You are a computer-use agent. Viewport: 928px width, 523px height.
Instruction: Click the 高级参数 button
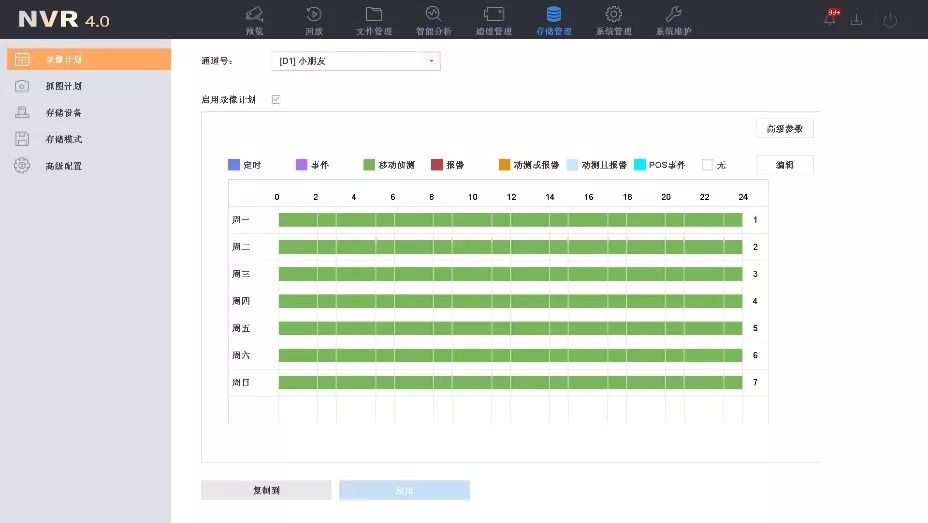[784, 128]
